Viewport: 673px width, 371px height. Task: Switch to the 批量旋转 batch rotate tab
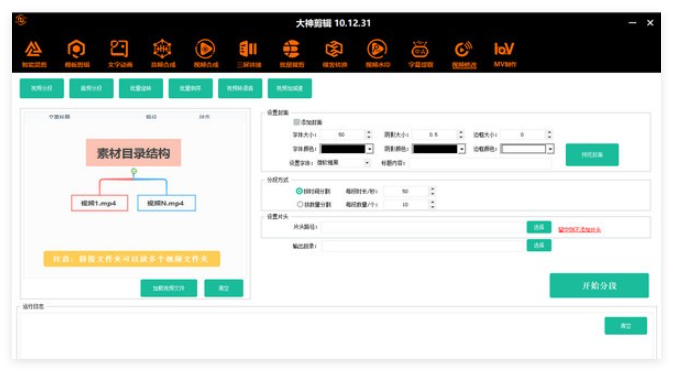click(x=141, y=88)
